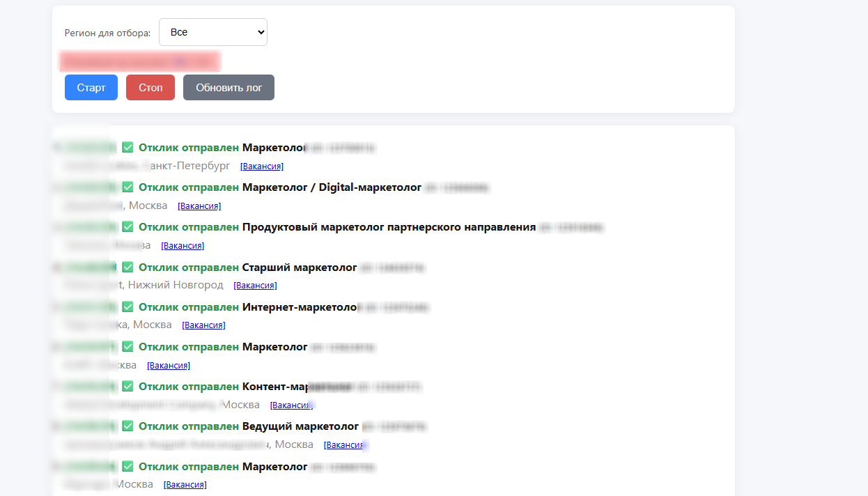Follow Вакансия link under Продуктовый маркетолог
Viewport: 868px width, 496px height.
pos(183,246)
